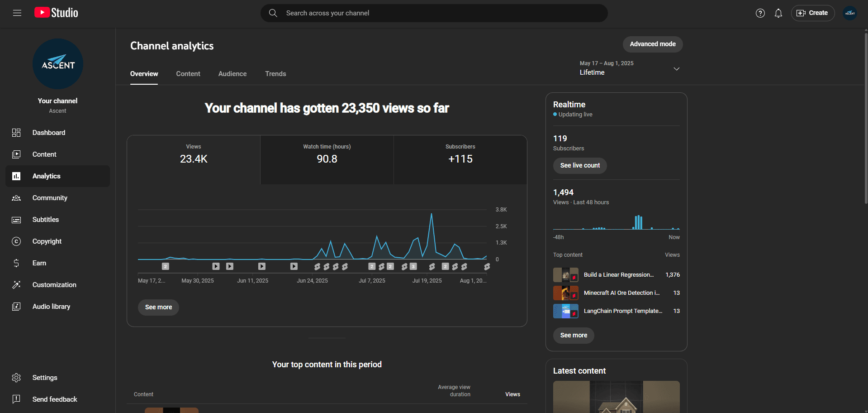Open Dashboard from the sidebar
This screenshot has height=413, width=868.
point(49,133)
